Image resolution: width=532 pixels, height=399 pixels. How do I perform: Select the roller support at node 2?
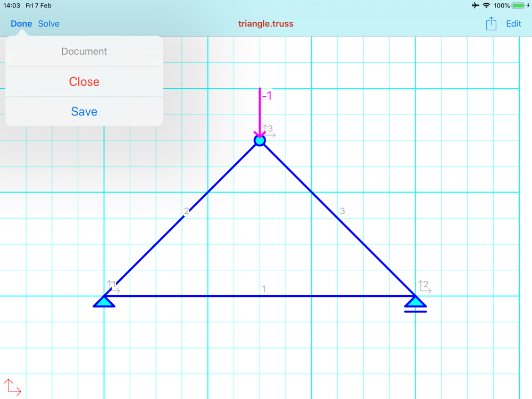(x=415, y=304)
